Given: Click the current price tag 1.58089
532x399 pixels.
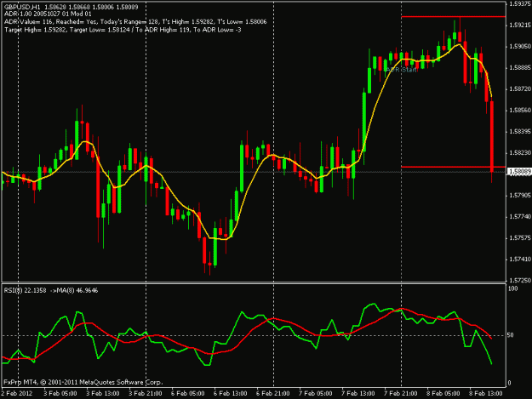Looking at the screenshot, I should click(x=519, y=172).
